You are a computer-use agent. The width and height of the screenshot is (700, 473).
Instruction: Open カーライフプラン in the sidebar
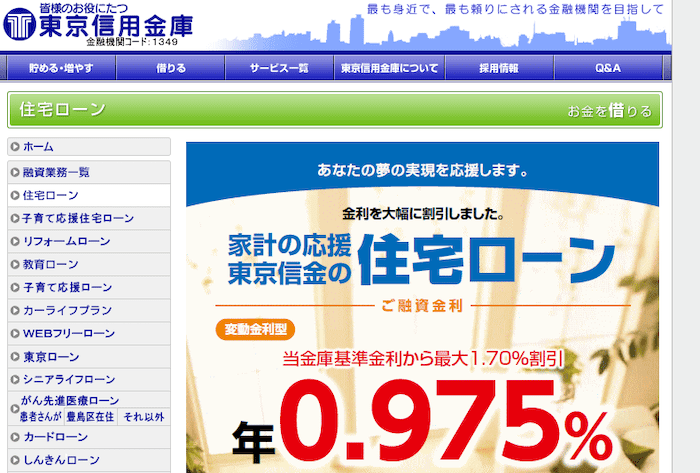point(89,310)
